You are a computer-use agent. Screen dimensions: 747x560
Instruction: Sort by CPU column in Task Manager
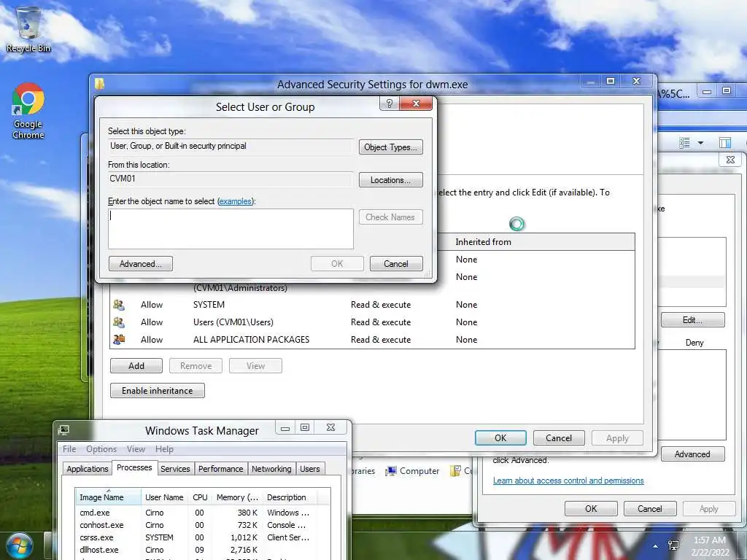pos(200,497)
